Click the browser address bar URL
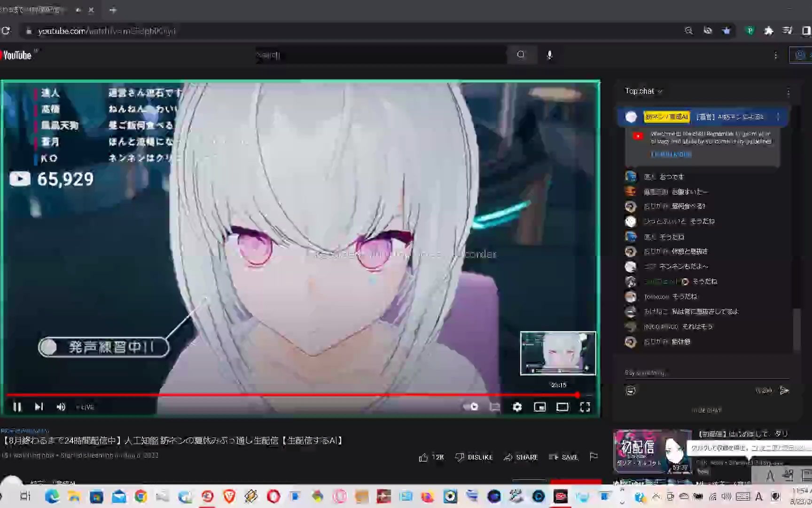 [107, 31]
